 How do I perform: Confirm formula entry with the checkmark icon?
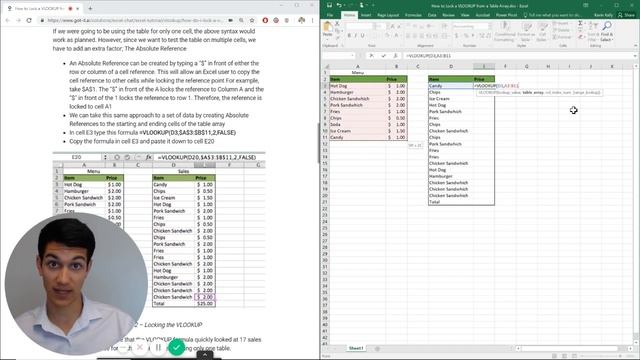[x=383, y=56]
